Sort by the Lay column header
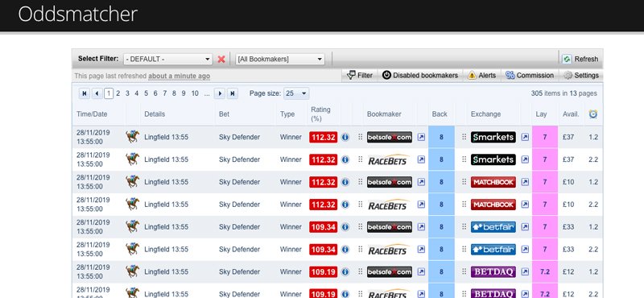This screenshot has height=298, width=644. click(541, 114)
